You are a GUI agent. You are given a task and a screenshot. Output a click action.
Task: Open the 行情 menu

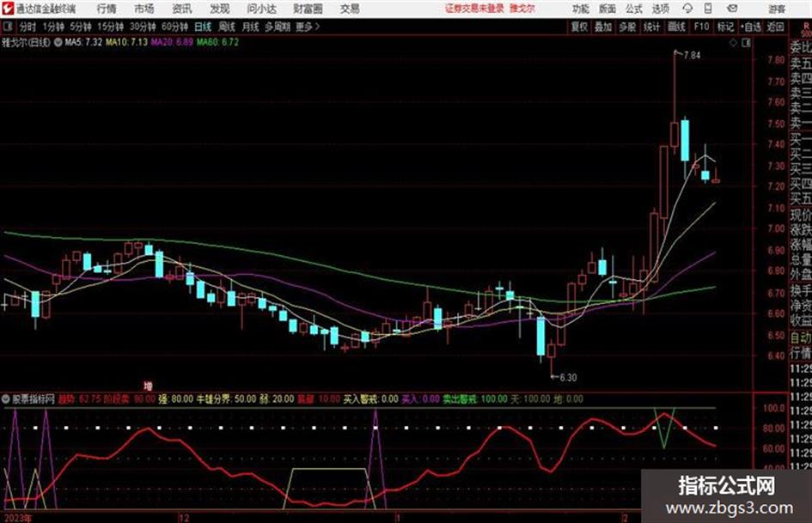107,9
